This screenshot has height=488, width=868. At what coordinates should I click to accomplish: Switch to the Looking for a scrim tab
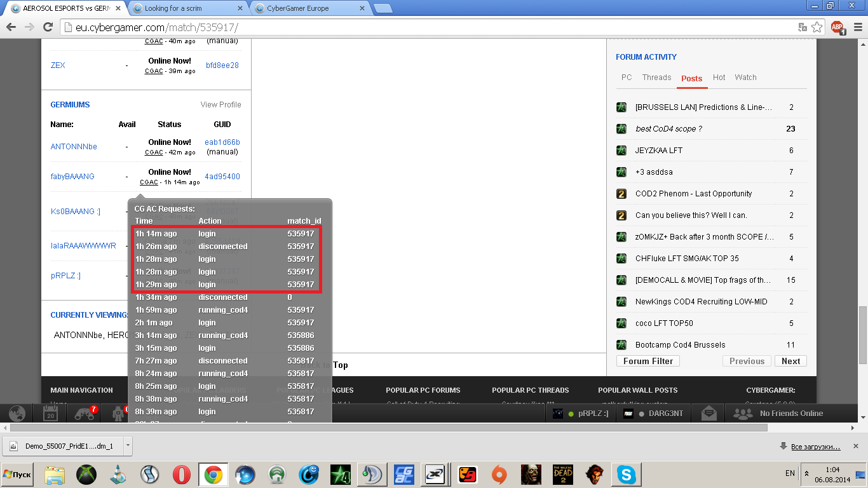point(187,8)
